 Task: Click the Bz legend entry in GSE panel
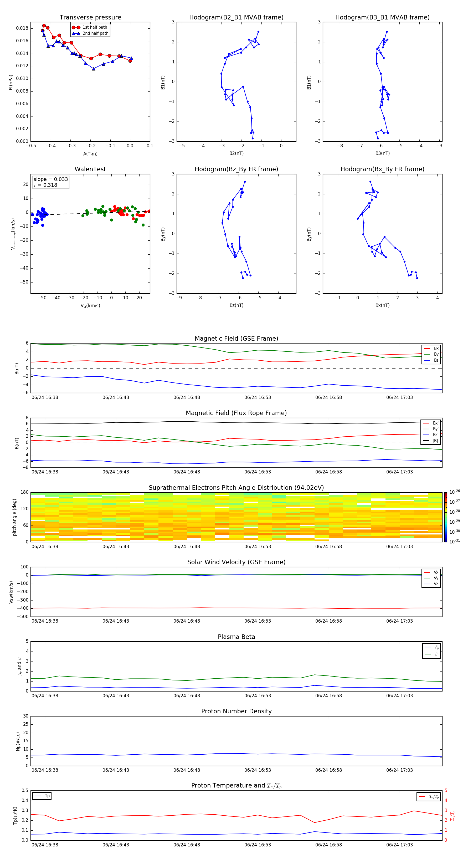(x=431, y=360)
